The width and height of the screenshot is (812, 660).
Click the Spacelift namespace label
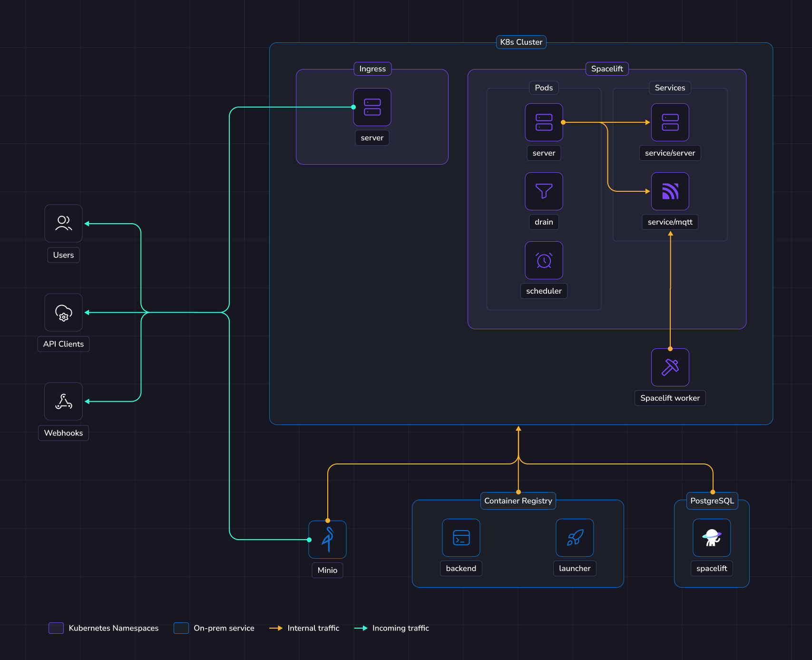pos(607,69)
